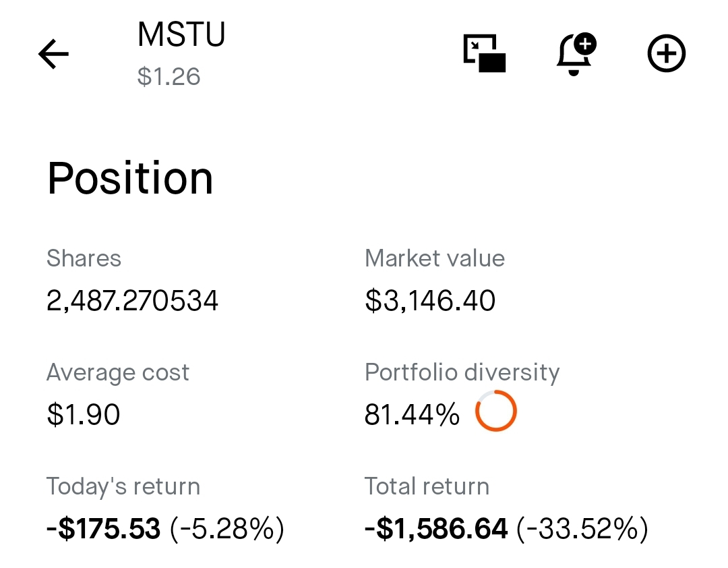This screenshot has height=568, width=728.
Task: Tap the orange portfolio diversity ring
Action: point(495,411)
